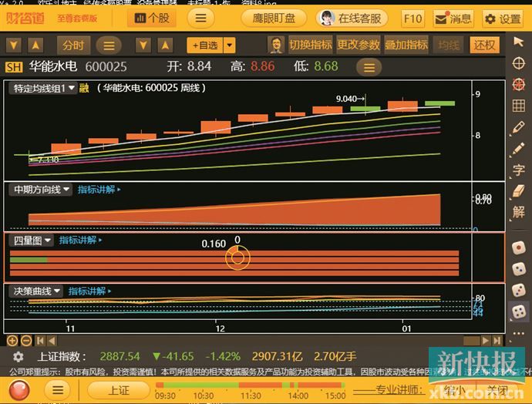Expand the 自选 dropdown arrow

point(229,45)
